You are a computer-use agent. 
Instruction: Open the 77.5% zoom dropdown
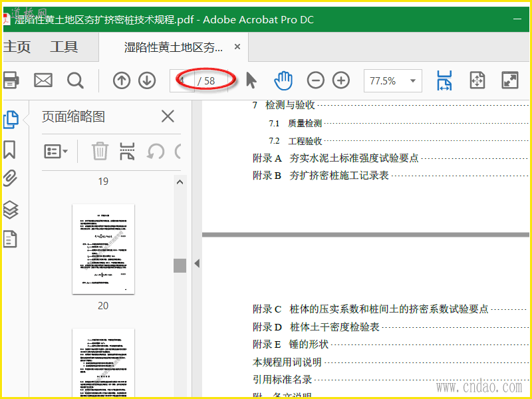pyautogui.click(x=393, y=80)
